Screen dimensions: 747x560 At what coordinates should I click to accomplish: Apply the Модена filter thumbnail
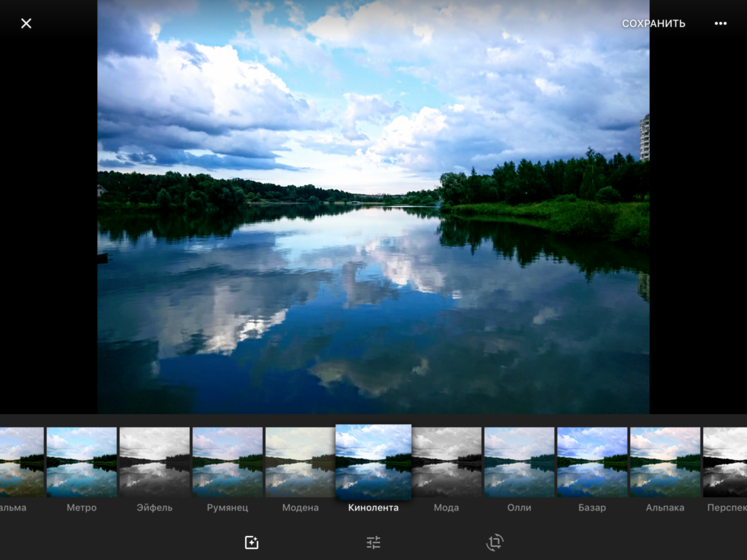300,462
